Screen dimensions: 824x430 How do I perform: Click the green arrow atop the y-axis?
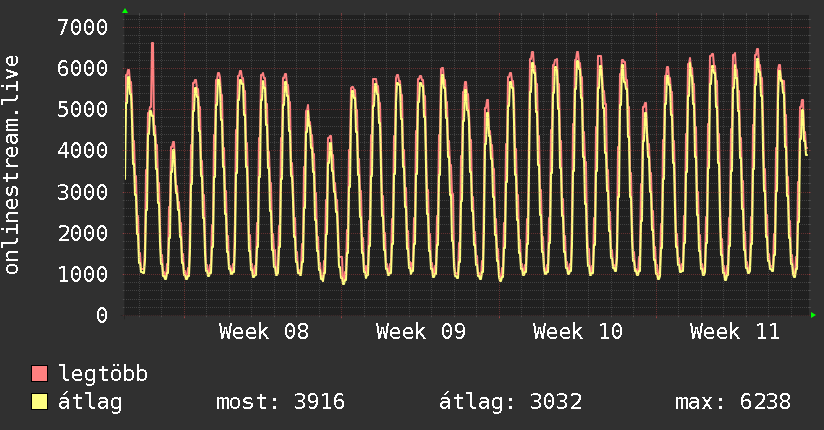tap(124, 11)
